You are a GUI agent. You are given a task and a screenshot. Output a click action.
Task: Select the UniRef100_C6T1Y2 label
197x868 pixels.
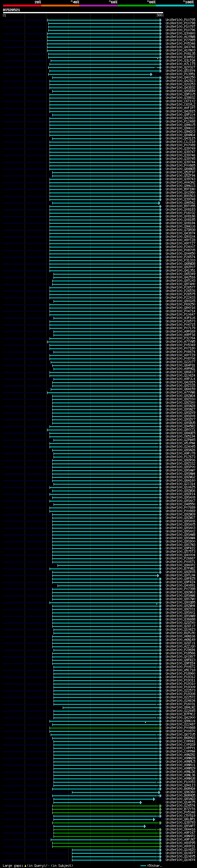(x=180, y=101)
